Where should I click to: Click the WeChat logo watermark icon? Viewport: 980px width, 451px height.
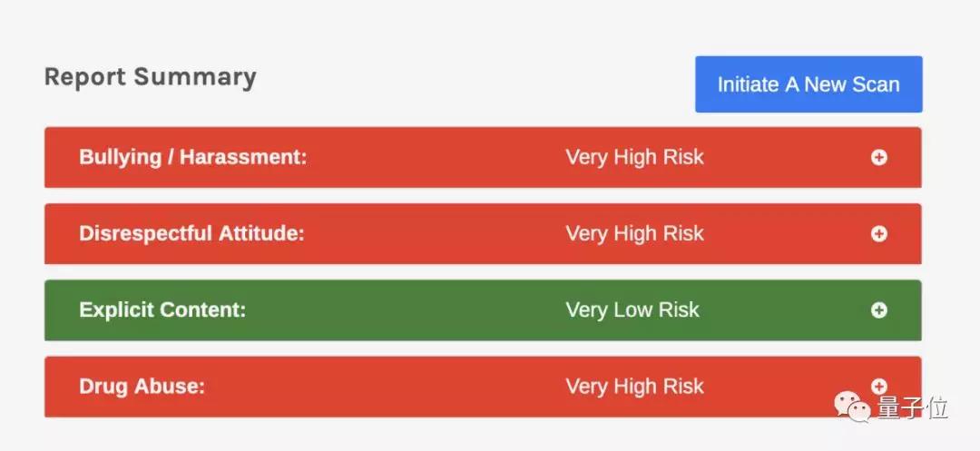tap(854, 408)
